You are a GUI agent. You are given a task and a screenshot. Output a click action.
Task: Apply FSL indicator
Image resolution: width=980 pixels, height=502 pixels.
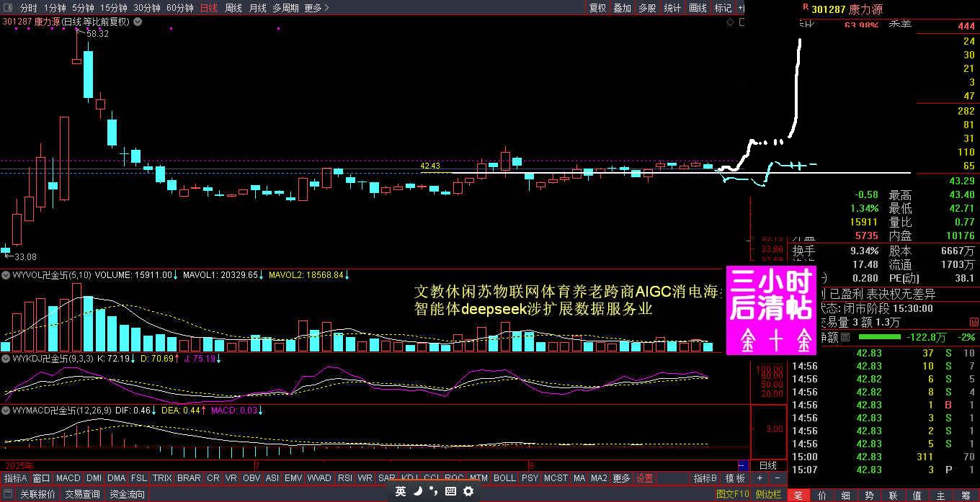coord(138,478)
